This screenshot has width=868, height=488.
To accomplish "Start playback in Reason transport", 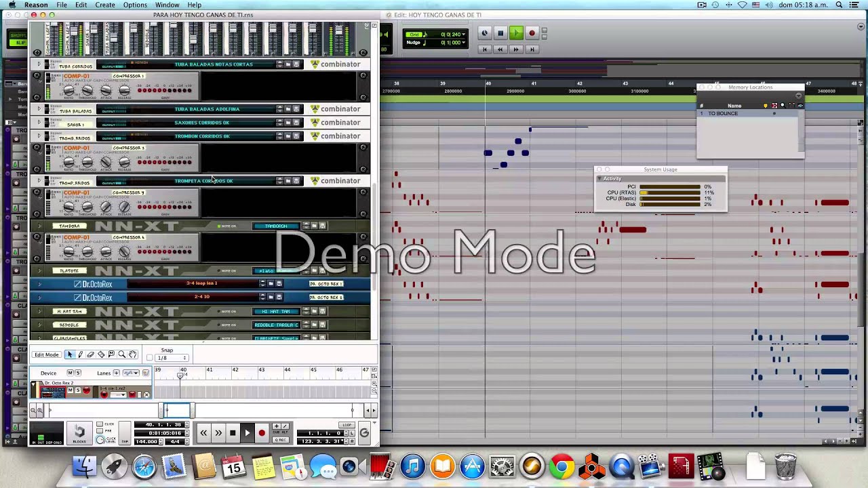I will pos(248,433).
